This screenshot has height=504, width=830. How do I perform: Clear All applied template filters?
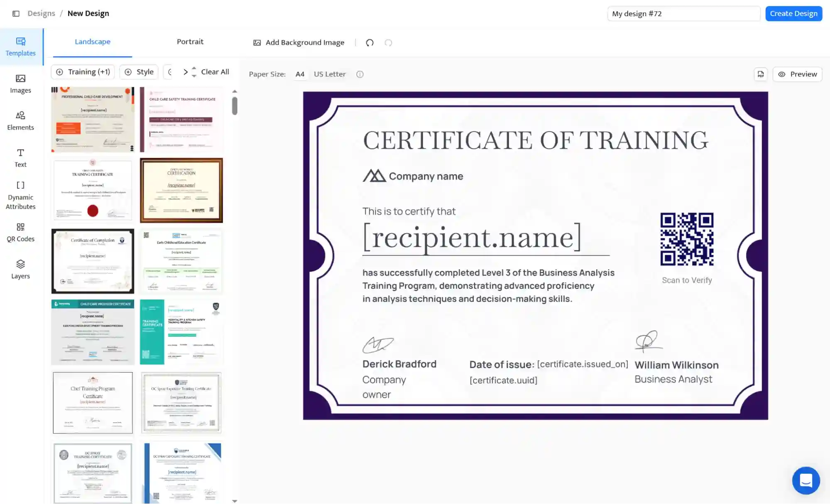(215, 72)
